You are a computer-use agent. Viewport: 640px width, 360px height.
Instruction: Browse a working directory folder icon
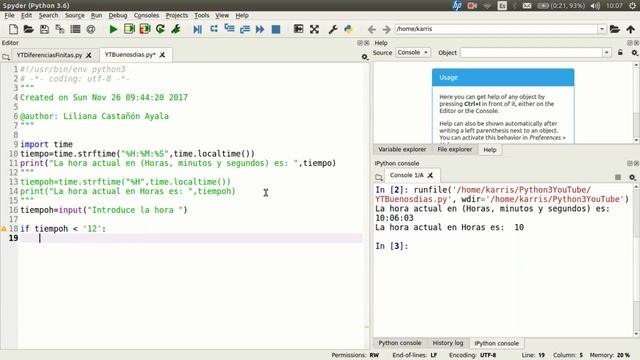point(615,29)
